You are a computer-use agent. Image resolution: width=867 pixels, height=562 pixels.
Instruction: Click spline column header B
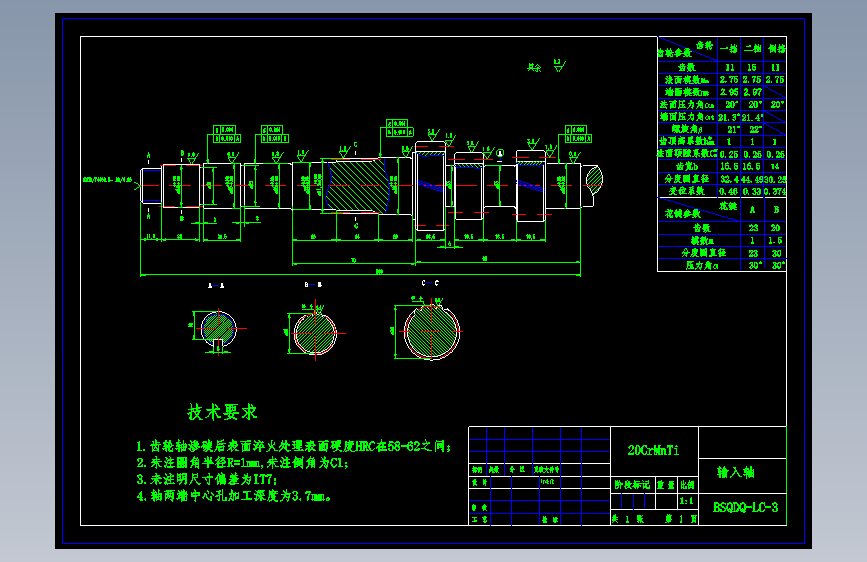[x=776, y=210]
